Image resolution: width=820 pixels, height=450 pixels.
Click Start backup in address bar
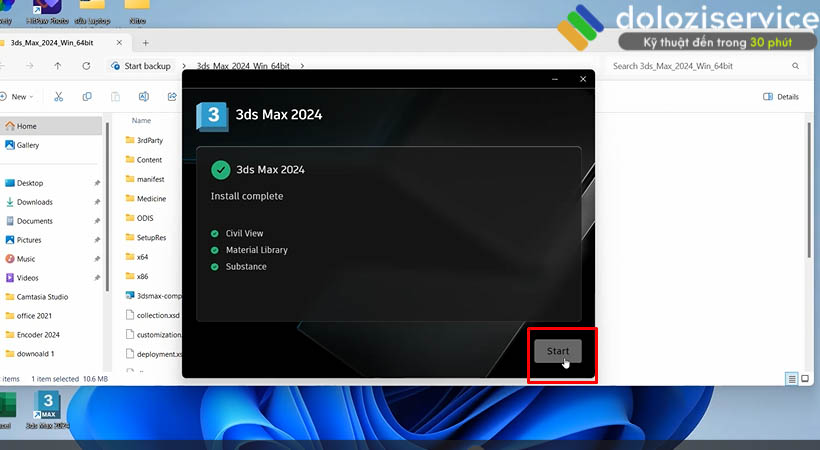pyautogui.click(x=147, y=66)
